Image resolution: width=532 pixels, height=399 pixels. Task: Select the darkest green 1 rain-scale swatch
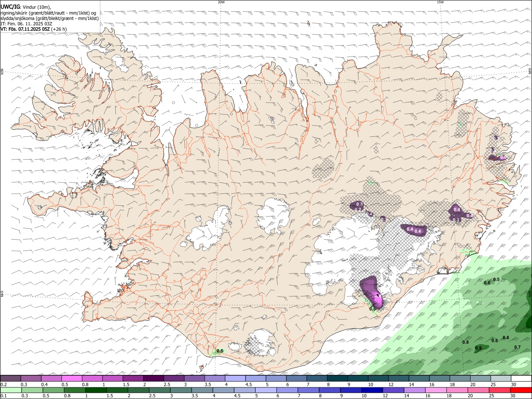96,390
